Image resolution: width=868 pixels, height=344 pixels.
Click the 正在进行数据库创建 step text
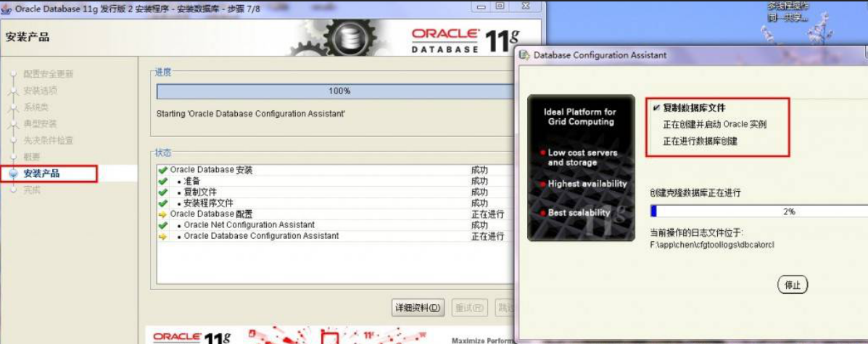pyautogui.click(x=700, y=141)
